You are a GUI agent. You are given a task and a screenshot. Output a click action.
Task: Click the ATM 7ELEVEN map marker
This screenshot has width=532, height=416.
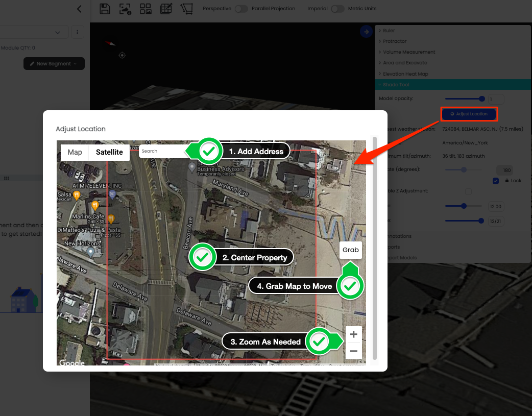pyautogui.click(x=112, y=194)
